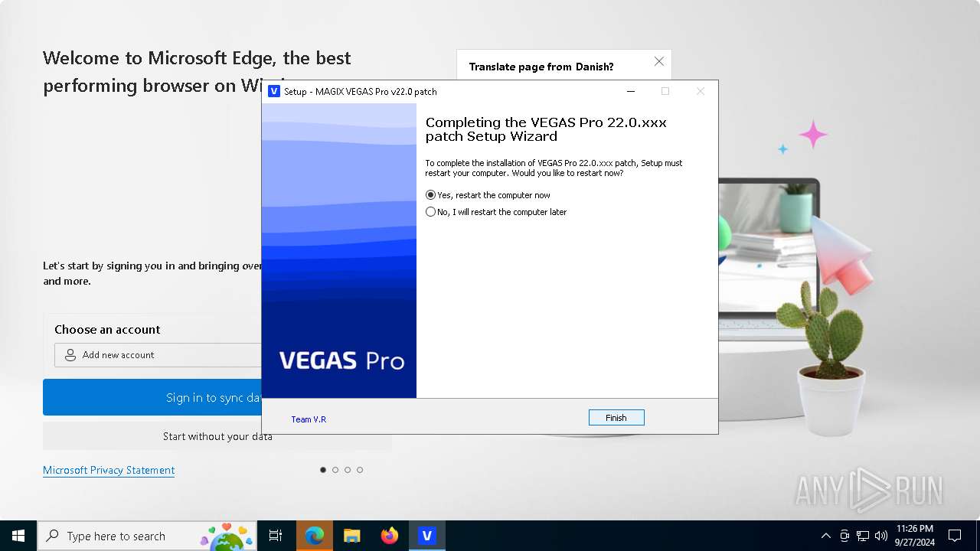This screenshot has width=980, height=551.
Task: Select 'Yes, restart the computer now' option
Action: pyautogui.click(x=488, y=195)
